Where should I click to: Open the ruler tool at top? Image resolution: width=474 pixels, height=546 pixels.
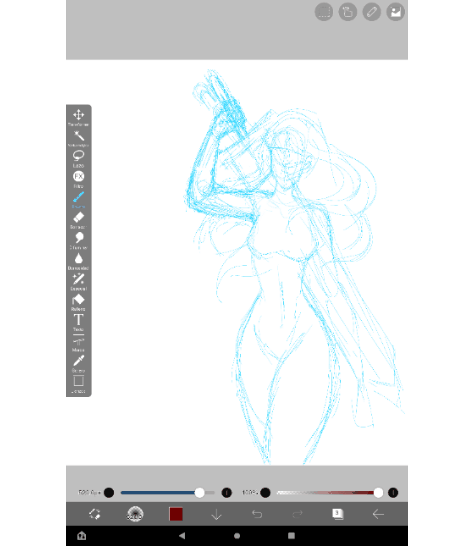pyautogui.click(x=372, y=12)
